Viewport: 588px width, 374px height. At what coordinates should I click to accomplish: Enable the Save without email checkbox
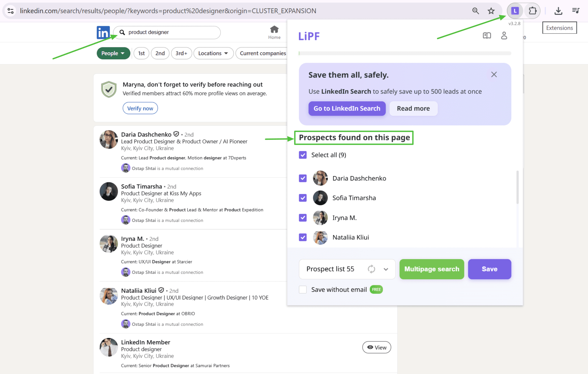click(303, 290)
